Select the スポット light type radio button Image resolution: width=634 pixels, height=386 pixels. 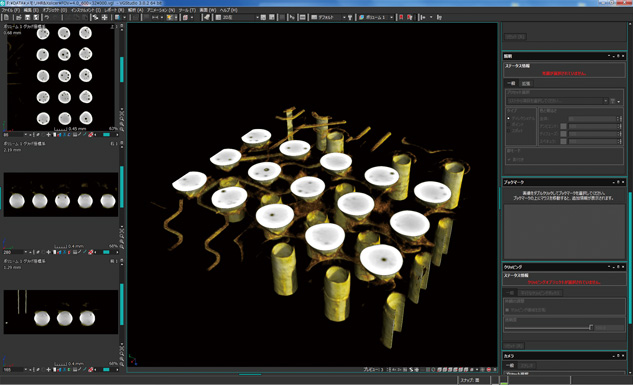(x=508, y=131)
